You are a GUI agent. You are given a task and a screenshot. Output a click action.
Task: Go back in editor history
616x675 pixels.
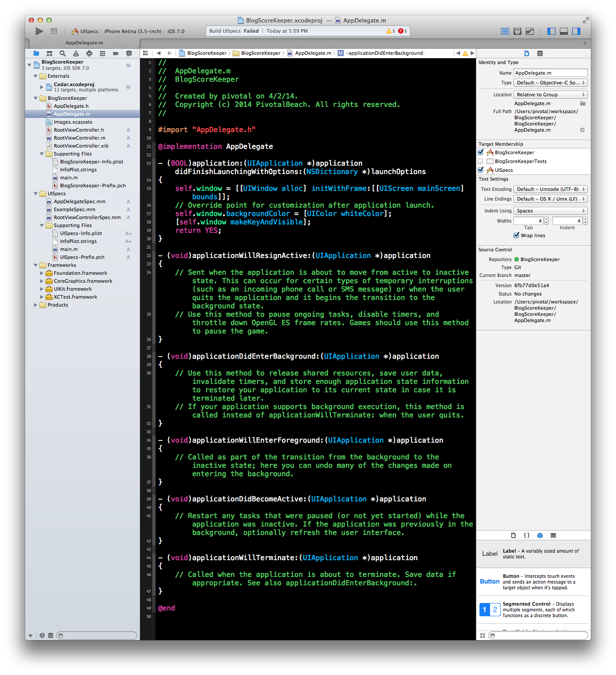point(159,53)
